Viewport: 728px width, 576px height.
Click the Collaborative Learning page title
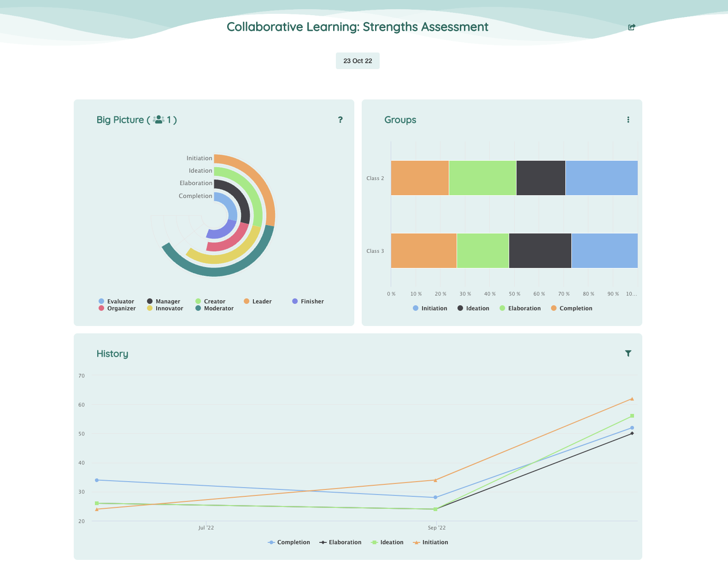tap(358, 27)
